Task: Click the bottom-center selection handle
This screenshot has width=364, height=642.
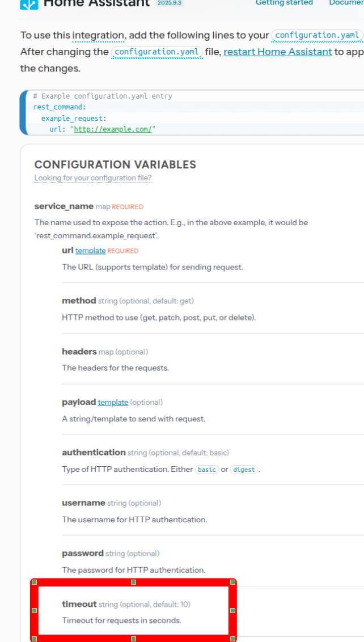Action: (133, 639)
